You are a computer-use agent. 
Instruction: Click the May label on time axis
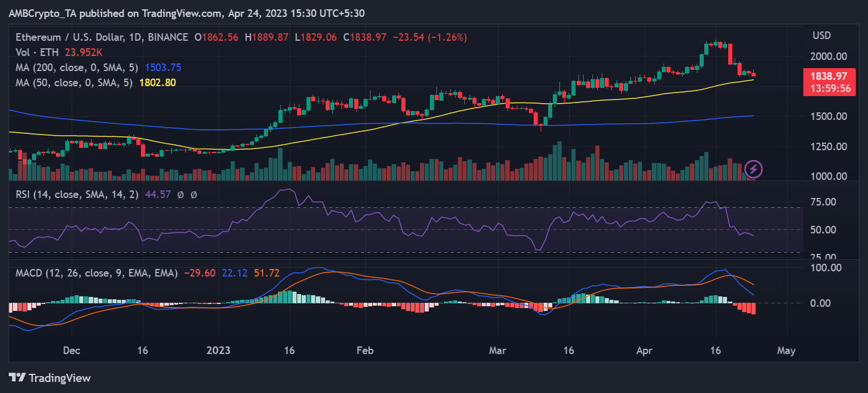(786, 351)
